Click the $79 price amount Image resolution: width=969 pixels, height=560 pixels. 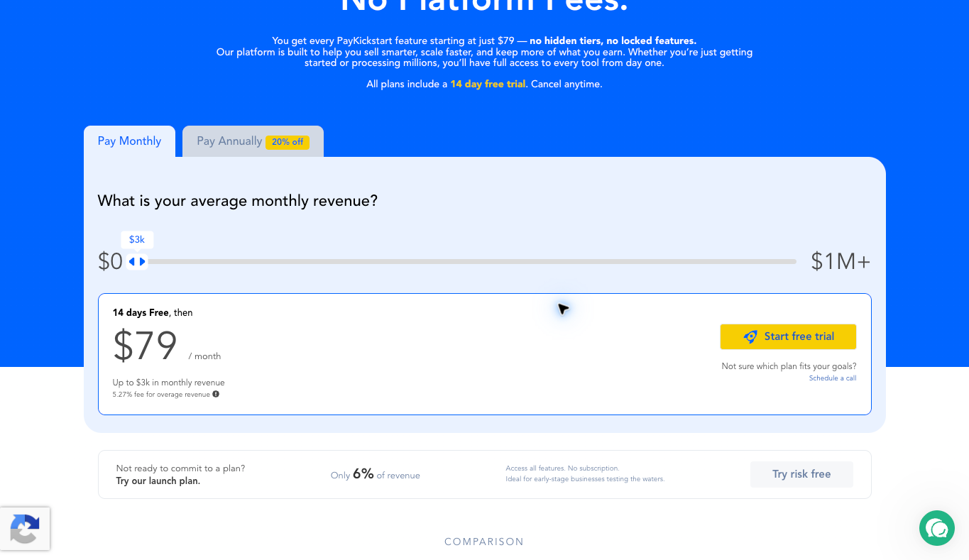pos(145,346)
